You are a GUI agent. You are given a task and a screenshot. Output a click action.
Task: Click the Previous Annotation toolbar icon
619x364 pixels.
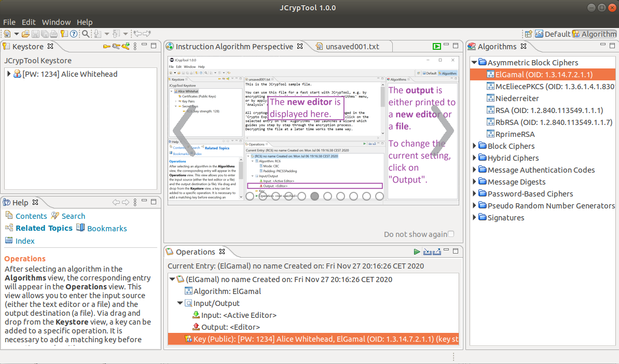coord(116,34)
